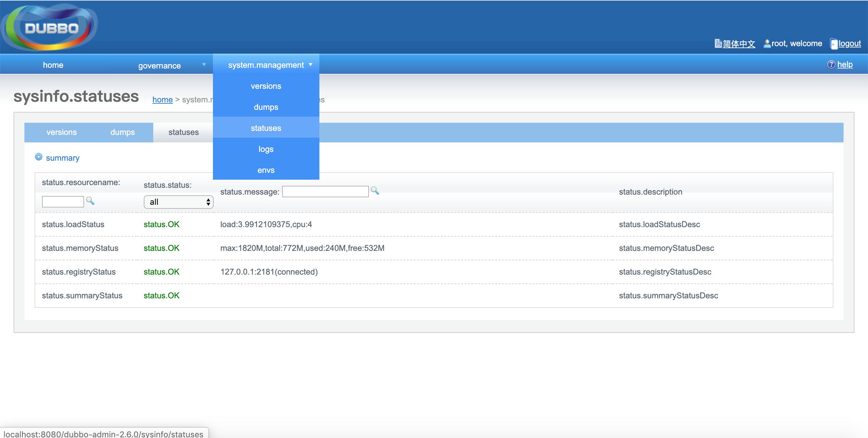Click the Dubbo logo
The height and width of the screenshot is (438, 868).
(51, 27)
